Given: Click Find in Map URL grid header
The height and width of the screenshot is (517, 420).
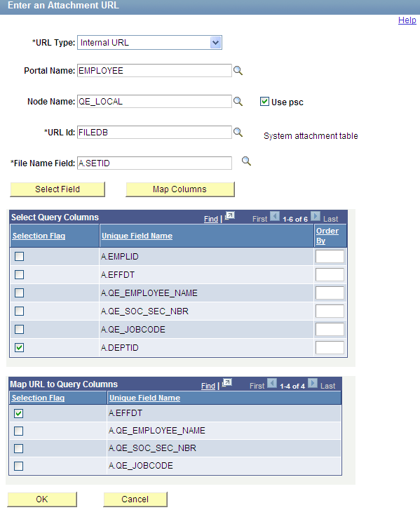Looking at the screenshot, I should point(208,386).
